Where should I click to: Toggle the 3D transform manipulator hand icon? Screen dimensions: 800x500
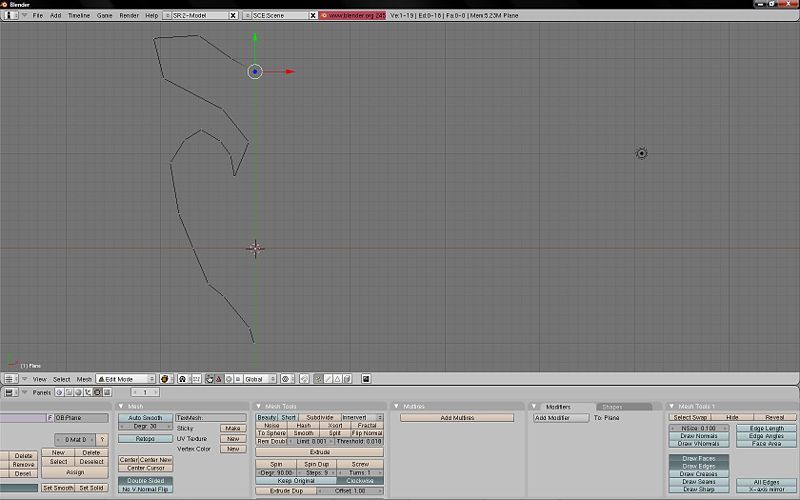(x=208, y=379)
